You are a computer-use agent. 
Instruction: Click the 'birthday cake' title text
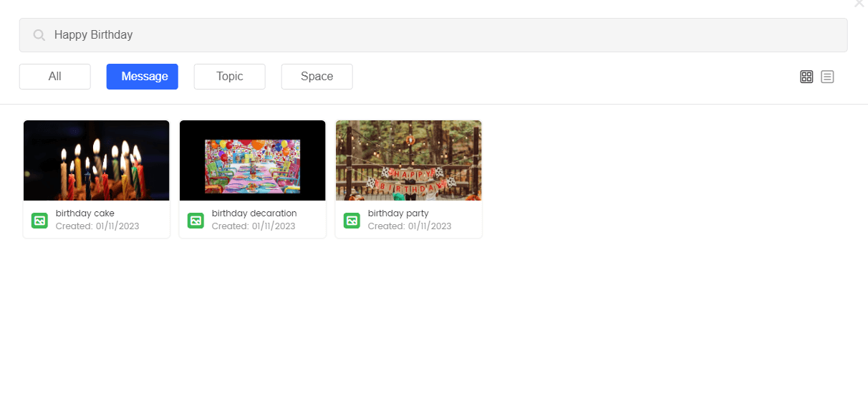click(x=85, y=213)
